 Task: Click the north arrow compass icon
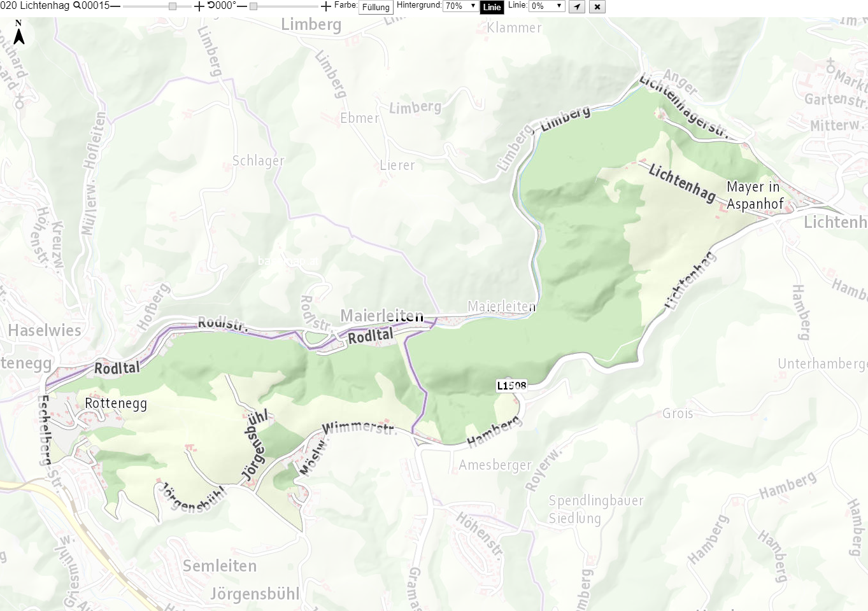[19, 32]
